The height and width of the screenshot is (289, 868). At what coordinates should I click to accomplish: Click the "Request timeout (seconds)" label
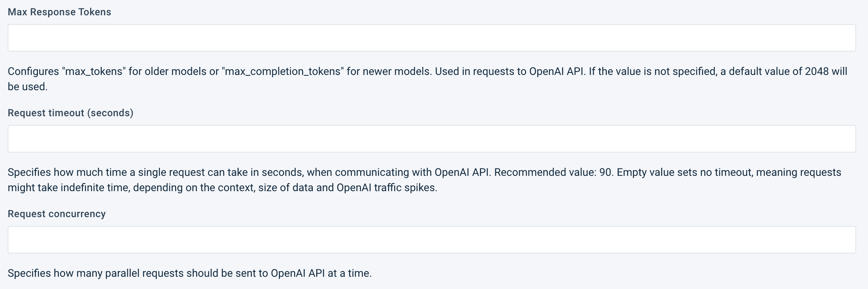coord(70,113)
